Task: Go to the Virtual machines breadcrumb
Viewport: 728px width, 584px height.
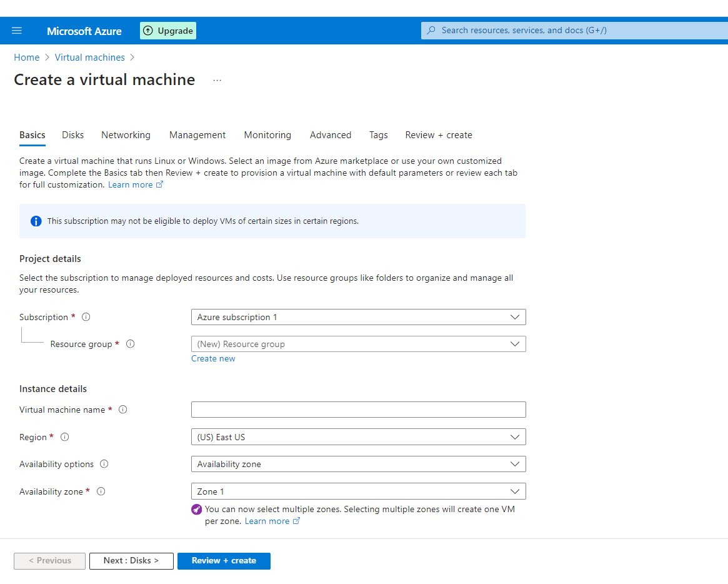Action: point(89,57)
